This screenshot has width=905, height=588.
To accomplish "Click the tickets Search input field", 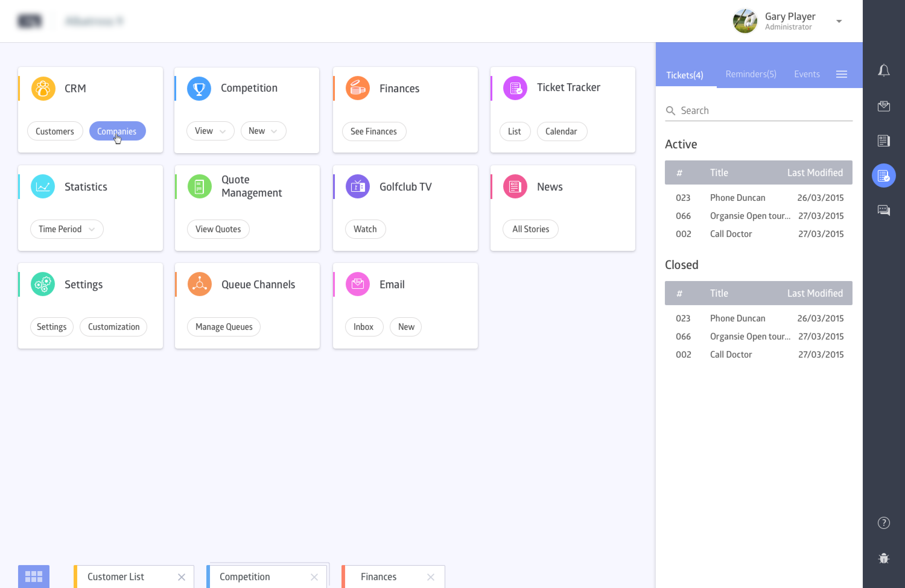I will pos(764,111).
